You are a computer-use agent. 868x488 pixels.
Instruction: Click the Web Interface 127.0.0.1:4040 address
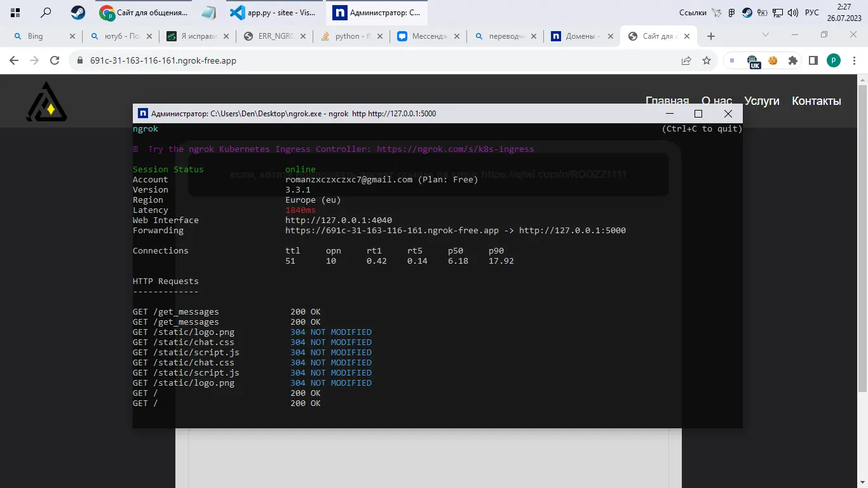[339, 220]
